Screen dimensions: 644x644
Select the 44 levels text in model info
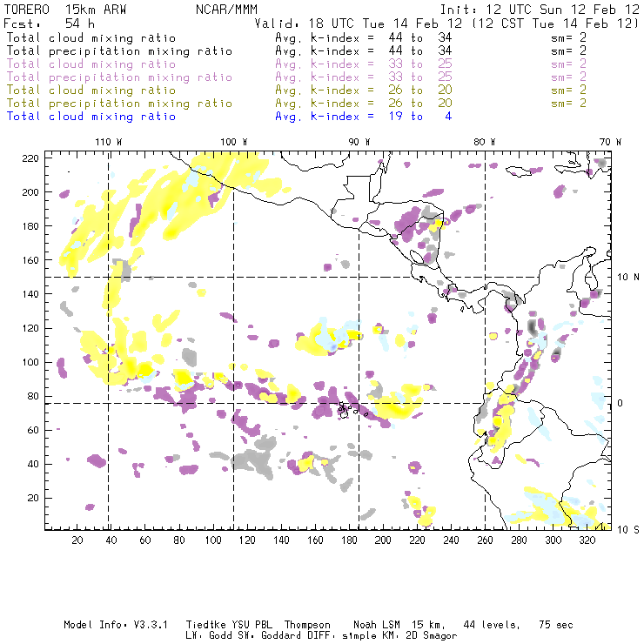coord(492,625)
